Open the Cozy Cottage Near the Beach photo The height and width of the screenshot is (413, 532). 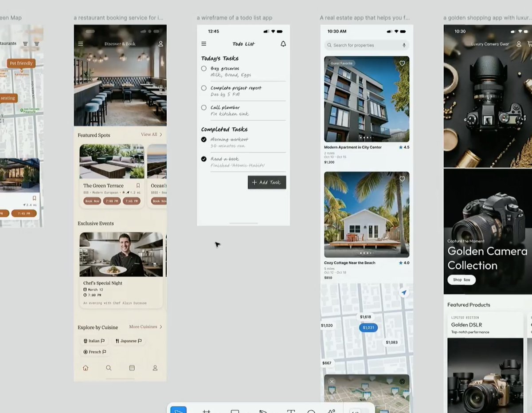367,215
